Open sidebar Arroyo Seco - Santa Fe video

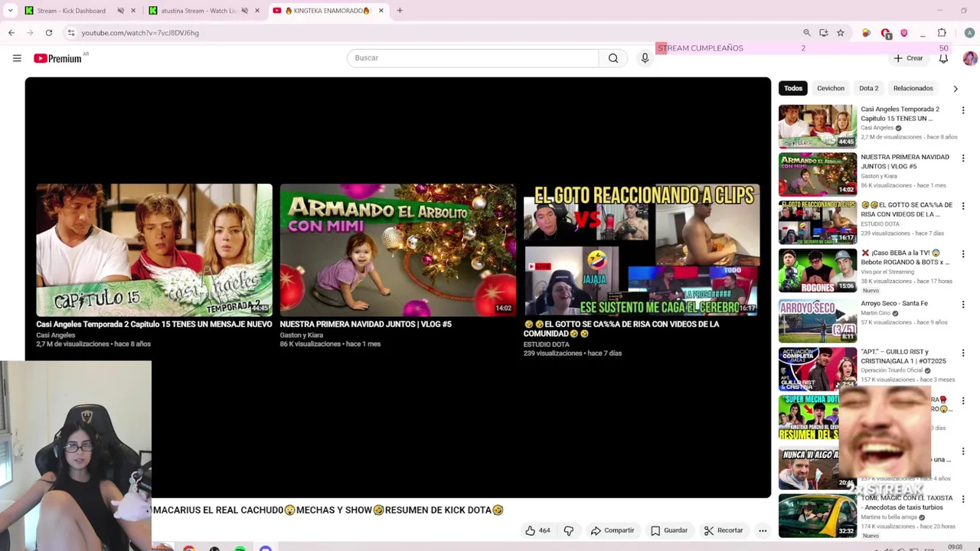click(818, 321)
